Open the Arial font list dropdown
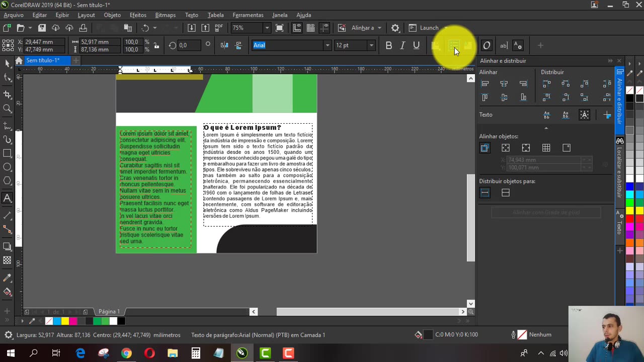The image size is (644, 362). tap(328, 45)
